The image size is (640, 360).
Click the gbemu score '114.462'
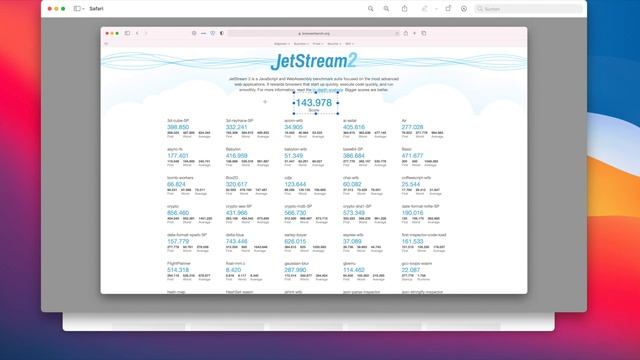pos(354,270)
